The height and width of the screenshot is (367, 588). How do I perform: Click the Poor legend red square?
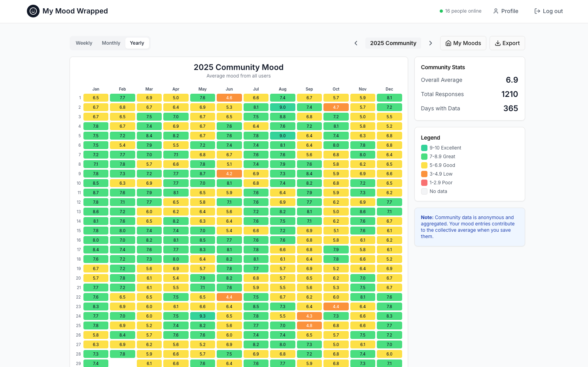[424, 182]
